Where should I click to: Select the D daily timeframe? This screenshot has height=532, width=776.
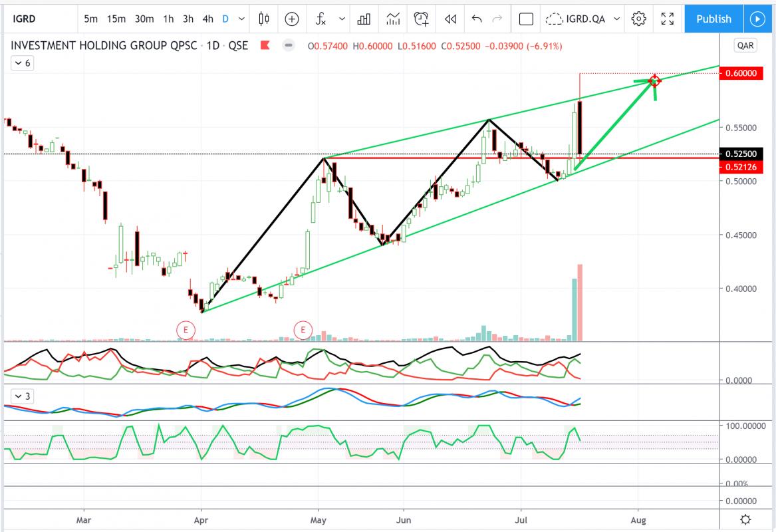click(225, 19)
